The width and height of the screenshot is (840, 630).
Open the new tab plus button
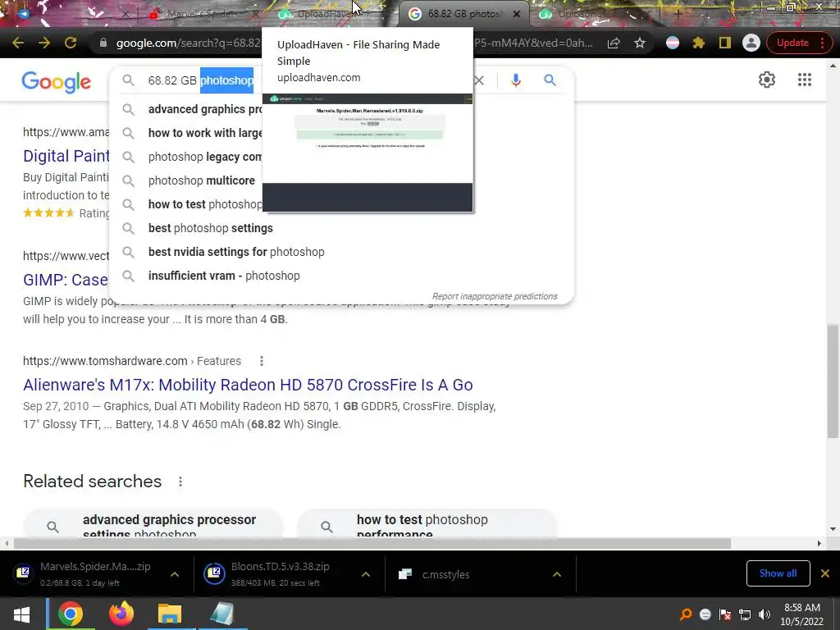(x=678, y=14)
